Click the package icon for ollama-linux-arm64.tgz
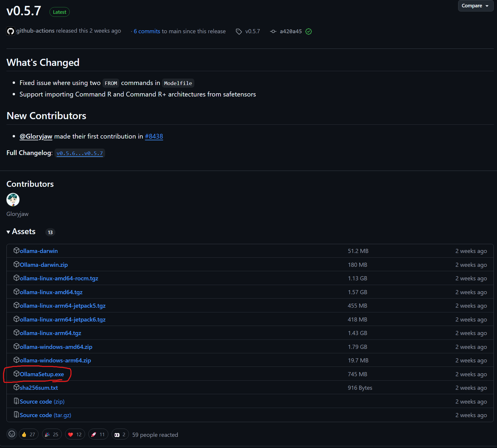497x448 pixels. click(16, 333)
